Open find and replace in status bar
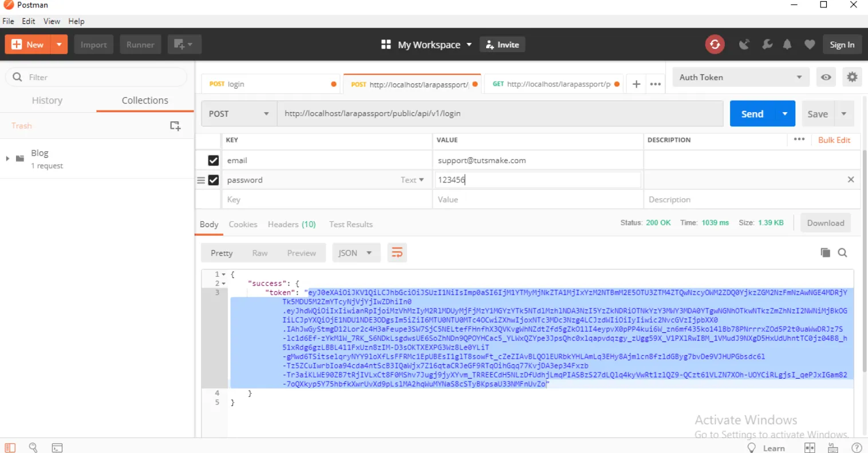Screen dimensions: 868x453 tap(33, 448)
